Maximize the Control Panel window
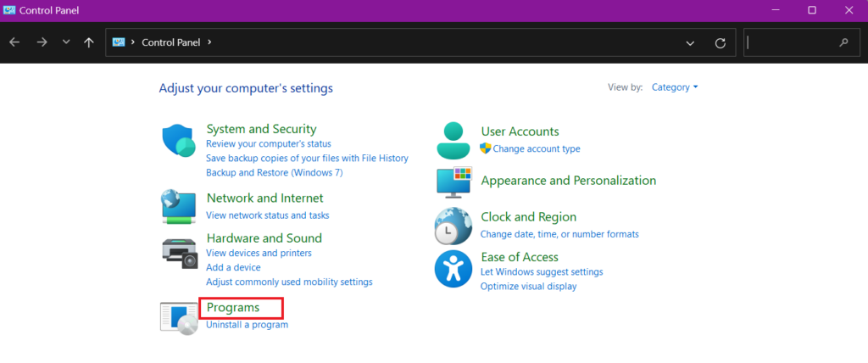 [812, 10]
